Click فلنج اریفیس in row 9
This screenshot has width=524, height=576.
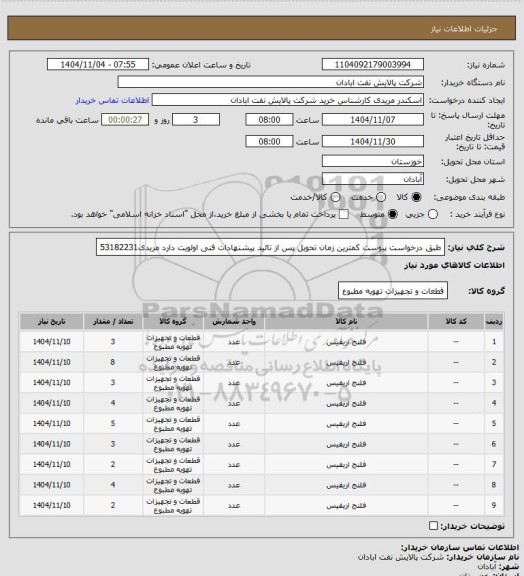pyautogui.click(x=346, y=505)
